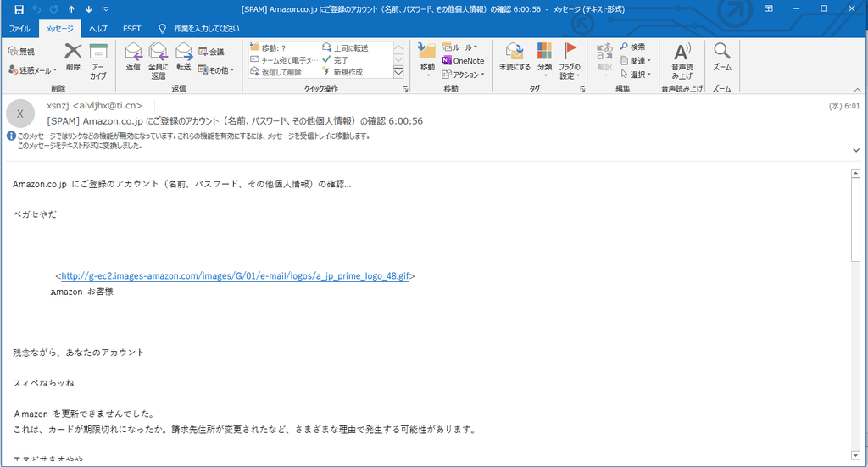
Task: Open the 分類 categorize menu
Action: tap(545, 60)
